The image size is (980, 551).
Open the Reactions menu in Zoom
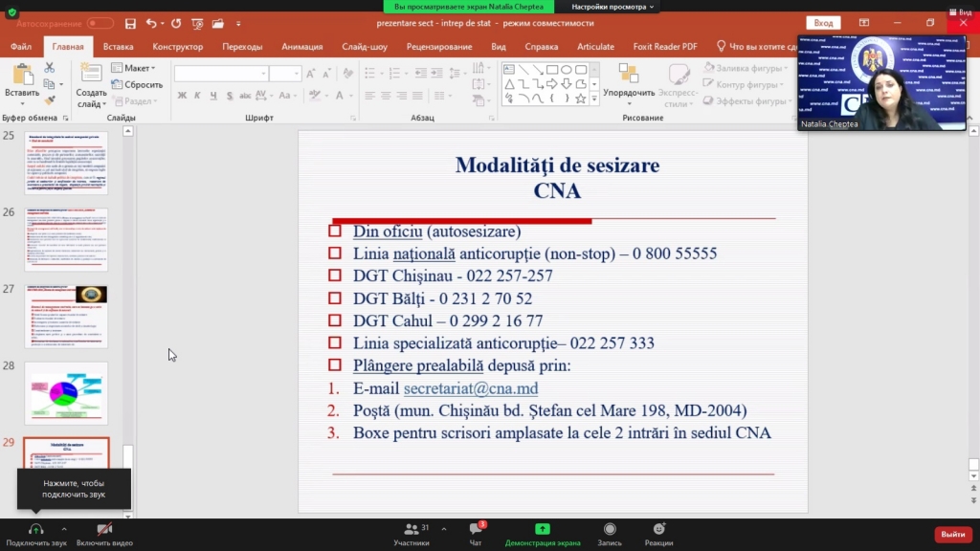click(658, 531)
